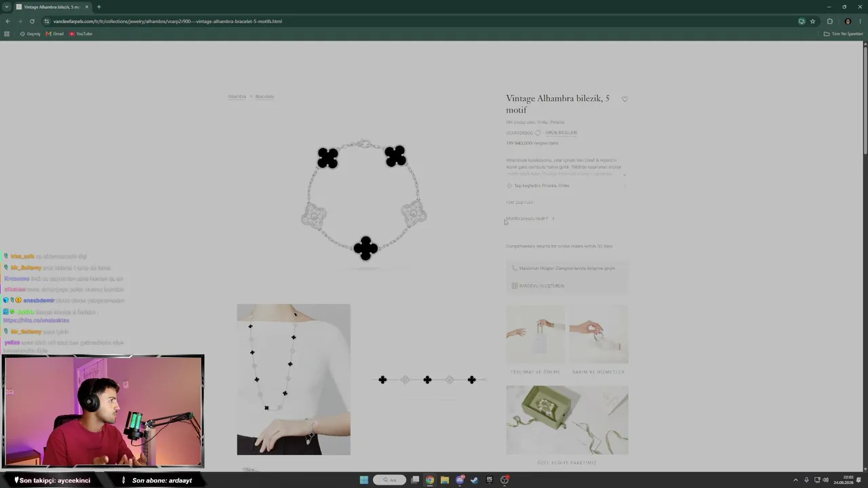Open the notifications bell in the taskbar
This screenshot has width=868, height=488.
point(859,480)
